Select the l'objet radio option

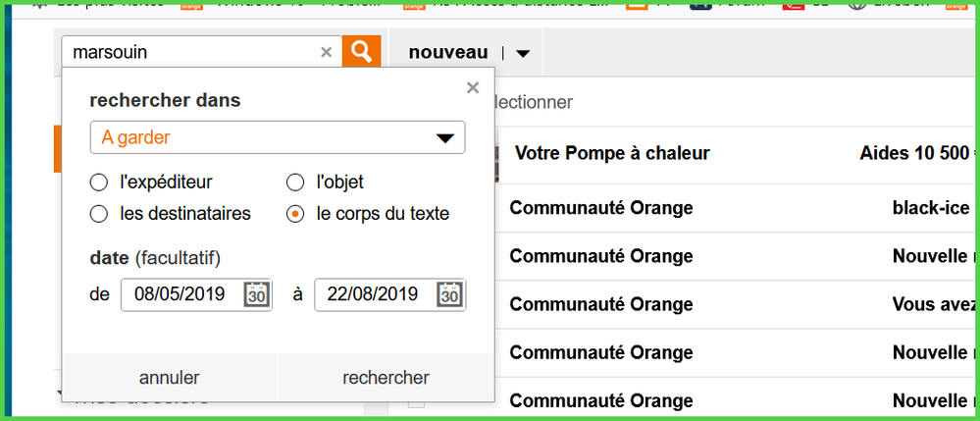tap(294, 183)
